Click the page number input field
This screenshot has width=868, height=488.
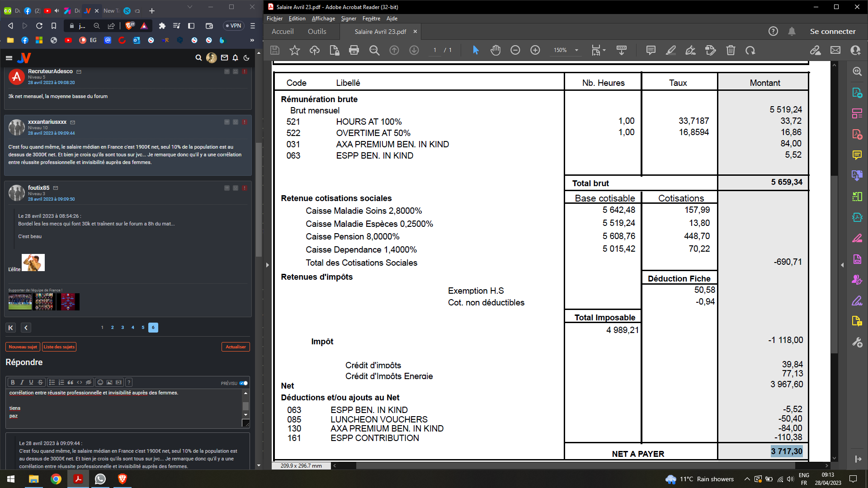click(x=435, y=50)
